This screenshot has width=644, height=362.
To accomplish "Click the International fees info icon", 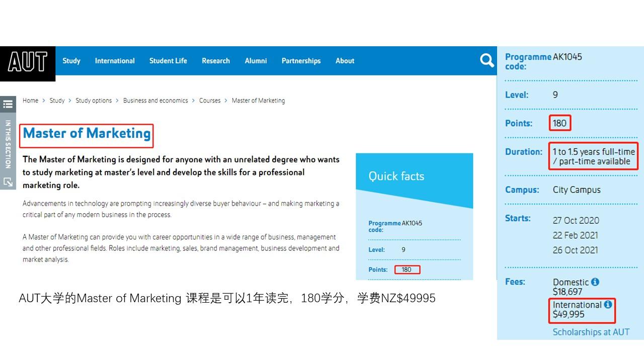I will click(608, 304).
